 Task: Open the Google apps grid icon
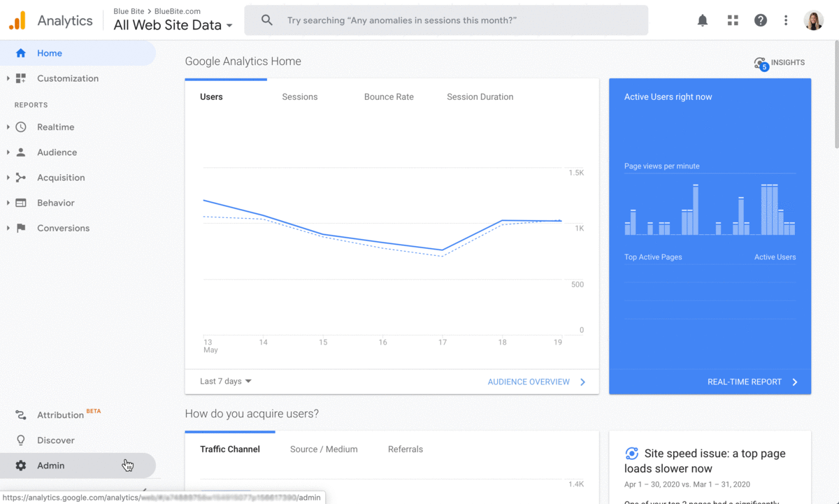point(732,20)
